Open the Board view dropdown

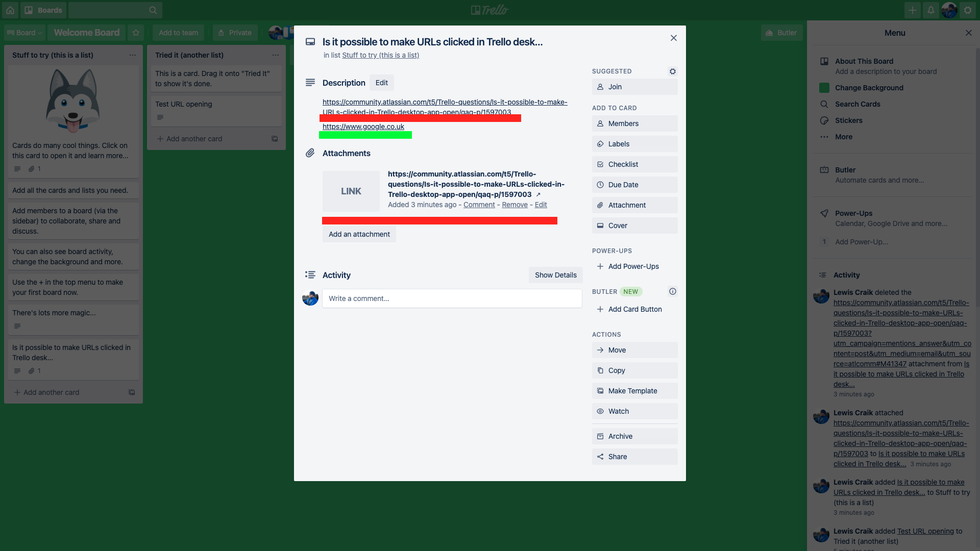point(25,33)
